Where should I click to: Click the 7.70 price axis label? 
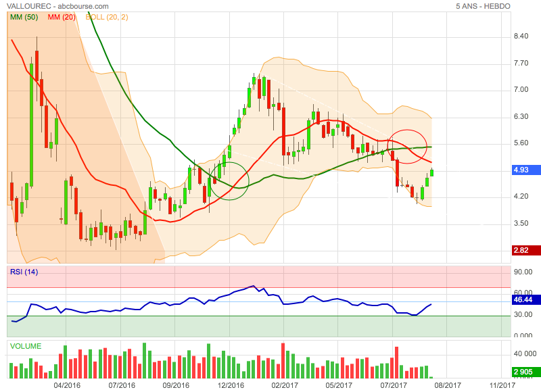[x=521, y=63]
